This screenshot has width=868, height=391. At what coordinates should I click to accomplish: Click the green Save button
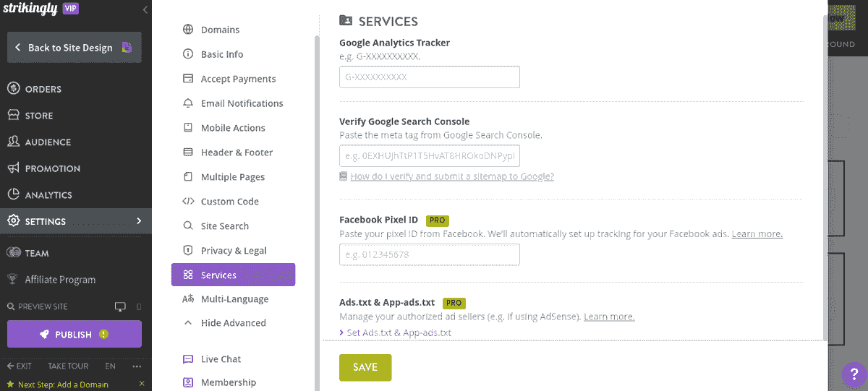365,367
